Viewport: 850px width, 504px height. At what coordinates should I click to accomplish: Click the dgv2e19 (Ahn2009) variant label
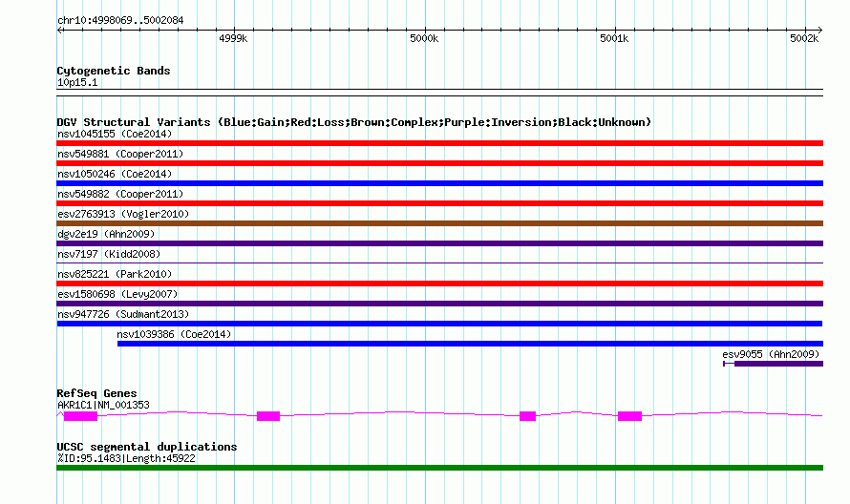pyautogui.click(x=106, y=234)
